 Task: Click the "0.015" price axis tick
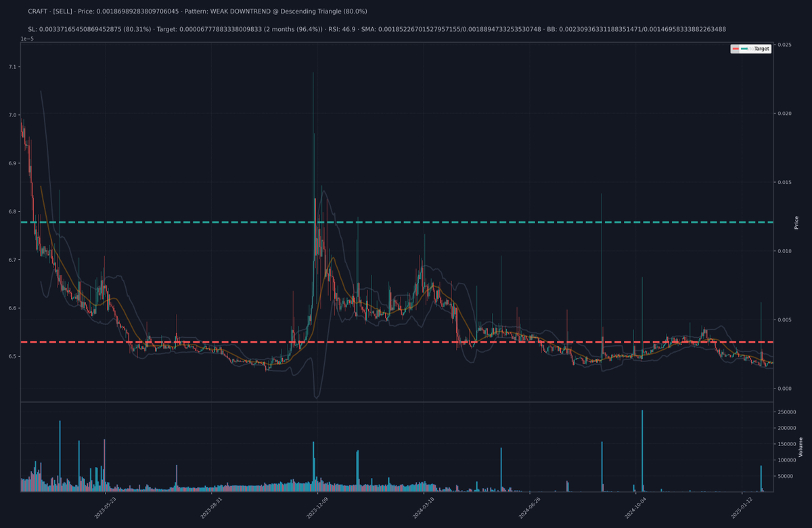[784, 182]
